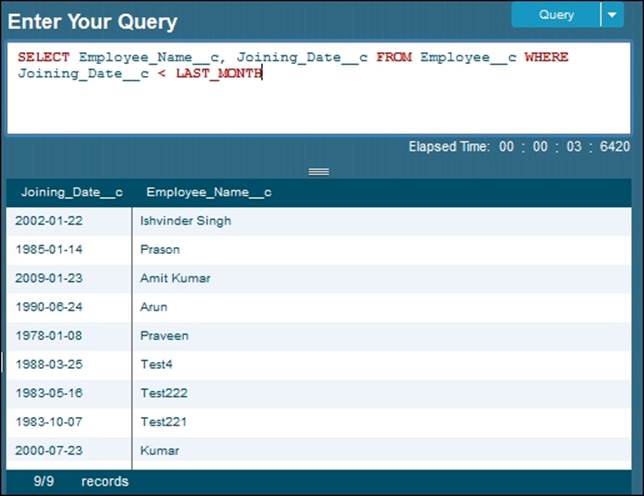Screen dimensions: 644x496
Task: Click inside the SOQL query text area
Action: pos(320,100)
